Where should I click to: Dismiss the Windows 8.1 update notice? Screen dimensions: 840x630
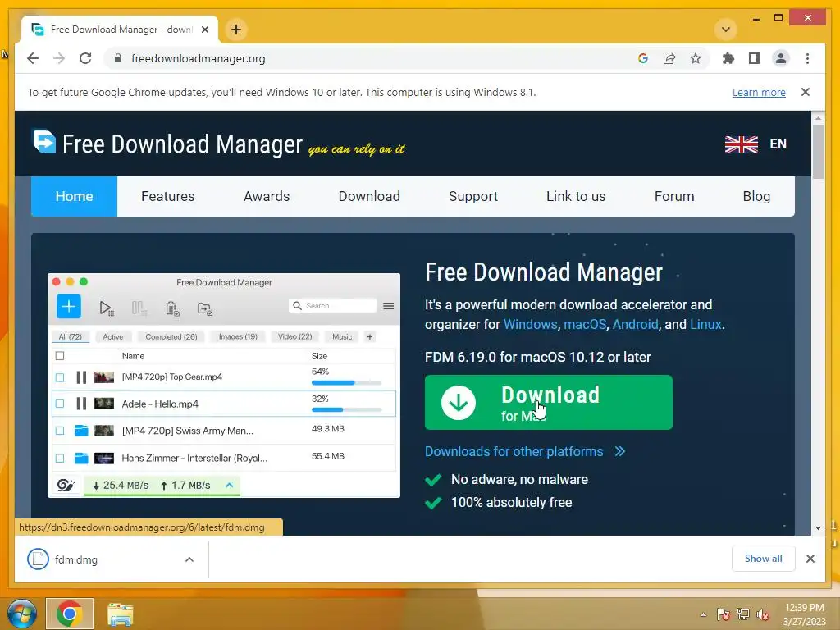click(x=806, y=92)
